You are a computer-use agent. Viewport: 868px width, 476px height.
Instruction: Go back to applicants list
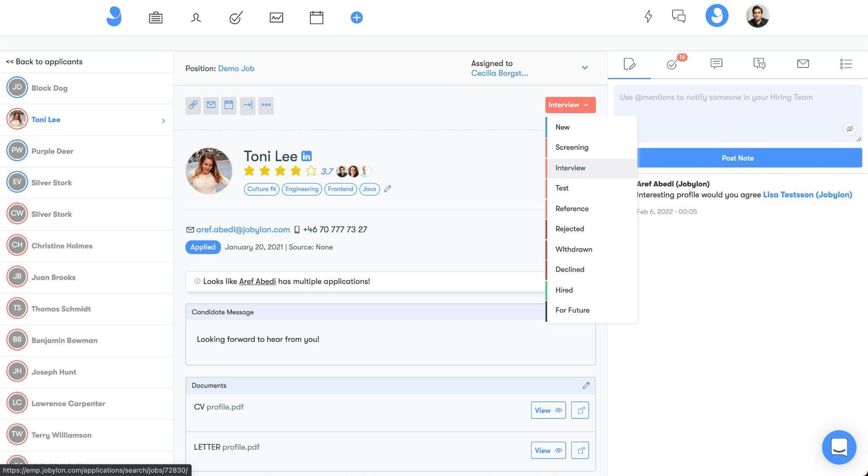[x=44, y=62]
